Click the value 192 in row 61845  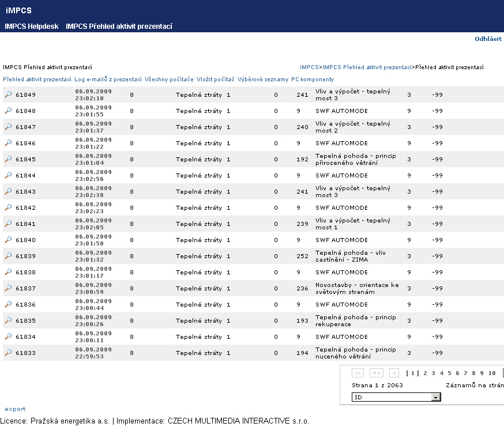(x=302, y=160)
